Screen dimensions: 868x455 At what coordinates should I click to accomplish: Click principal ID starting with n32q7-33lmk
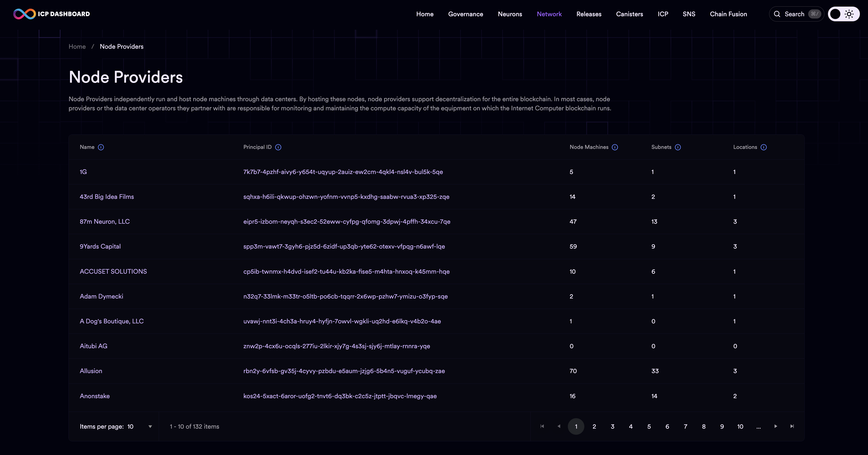tap(345, 296)
